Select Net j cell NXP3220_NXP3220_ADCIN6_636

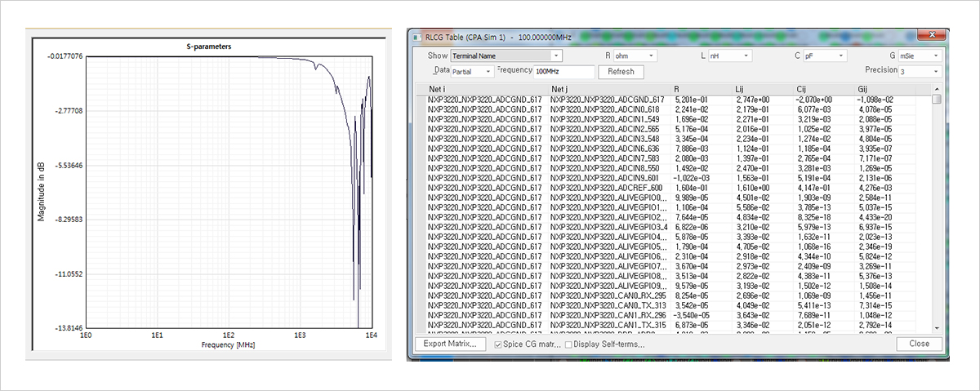[604, 148]
